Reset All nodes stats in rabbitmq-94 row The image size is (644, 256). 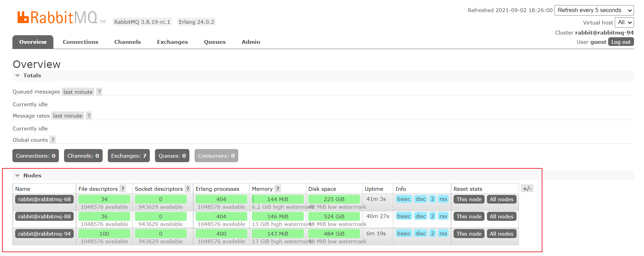(501, 234)
